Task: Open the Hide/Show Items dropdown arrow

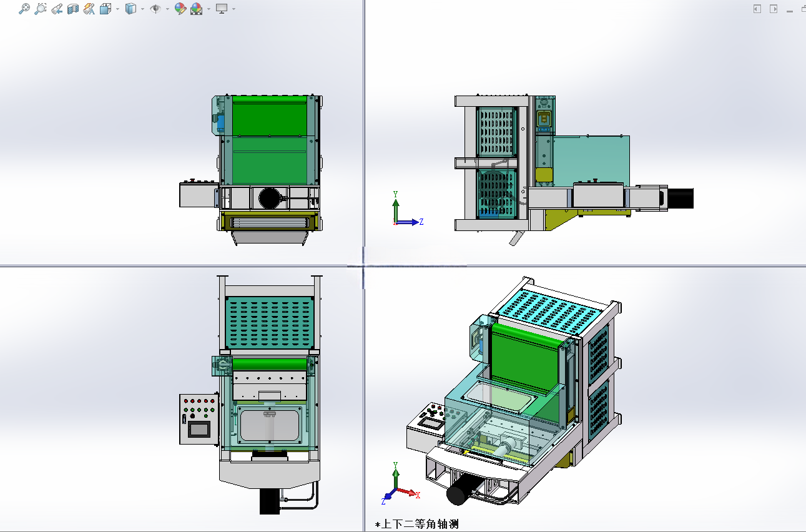Action: 167,9
